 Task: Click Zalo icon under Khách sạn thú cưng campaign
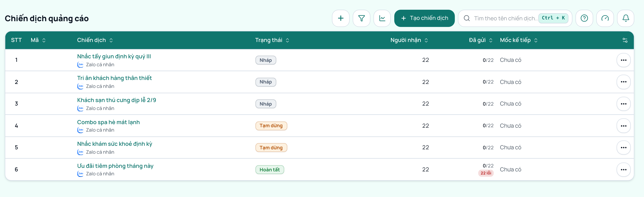[80, 108]
